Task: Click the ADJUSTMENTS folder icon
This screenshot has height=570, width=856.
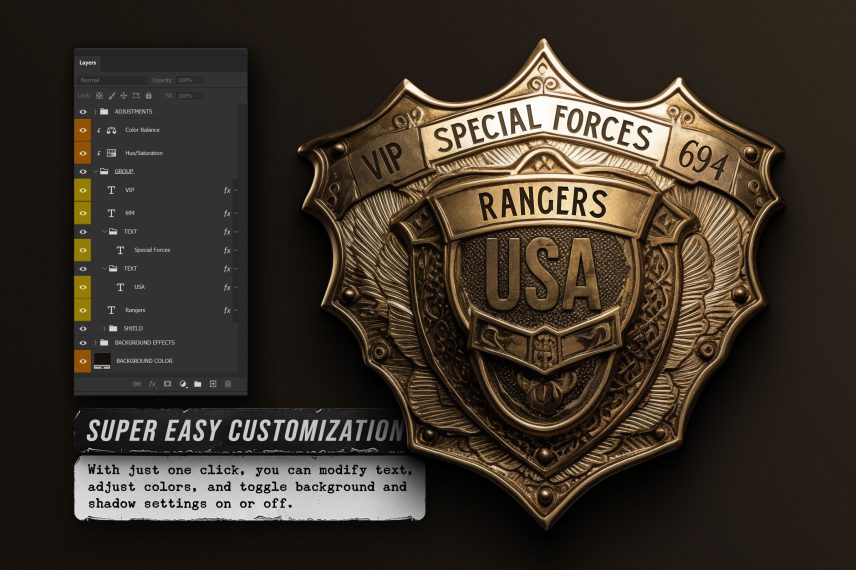Action: (x=104, y=111)
